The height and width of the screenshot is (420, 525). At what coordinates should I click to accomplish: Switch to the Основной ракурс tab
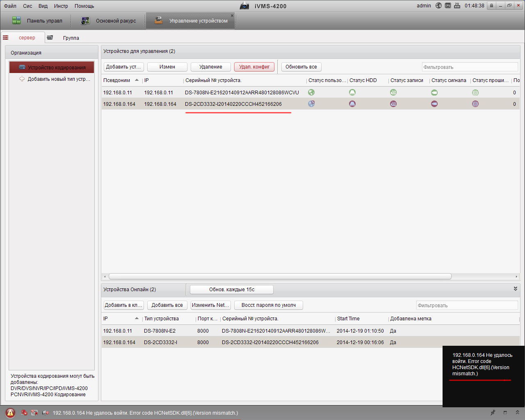pyautogui.click(x=109, y=21)
